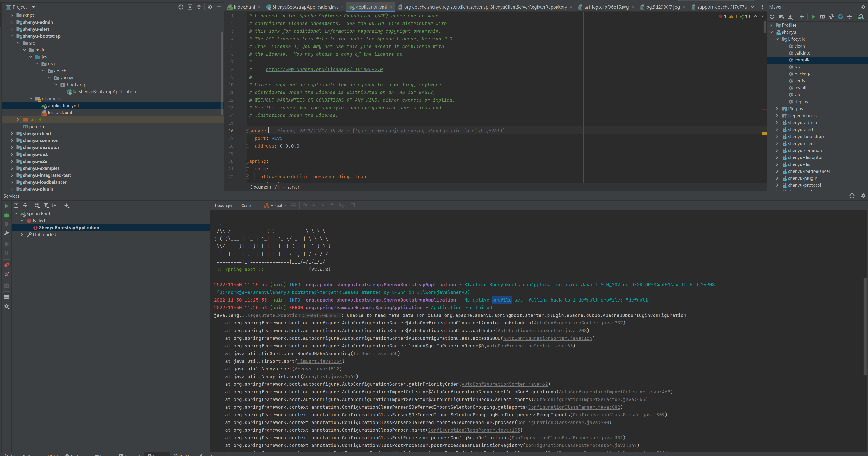This screenshot has width=868, height=456.
Task: Toggle Mute Breakpoints in Services sidebar
Action: tap(6, 274)
